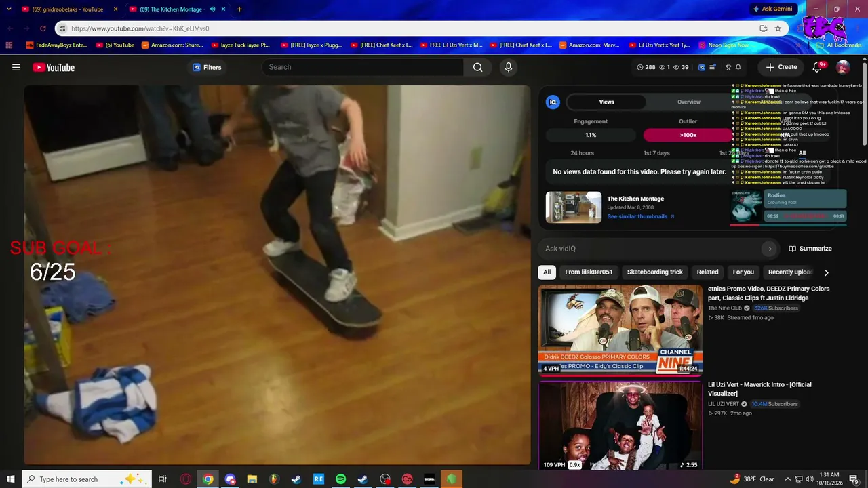868x488 pixels.
Task: Open the YouTube guide hamburger menu
Action: click(16, 67)
